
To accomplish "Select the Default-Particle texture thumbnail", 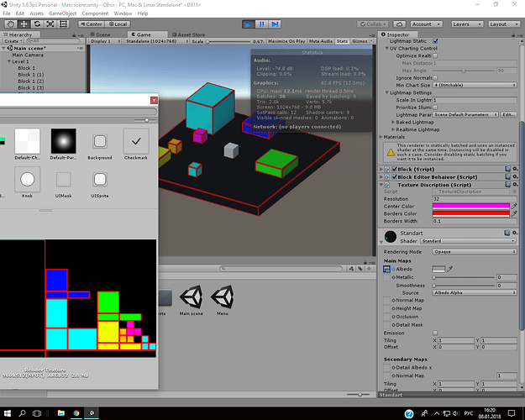I will (63, 141).
